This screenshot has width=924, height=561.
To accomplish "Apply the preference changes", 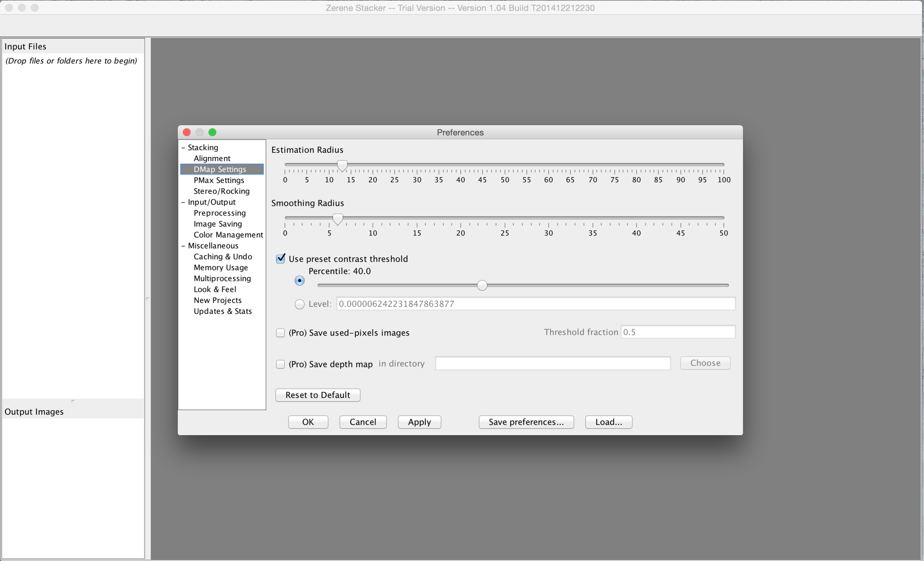I will point(419,422).
